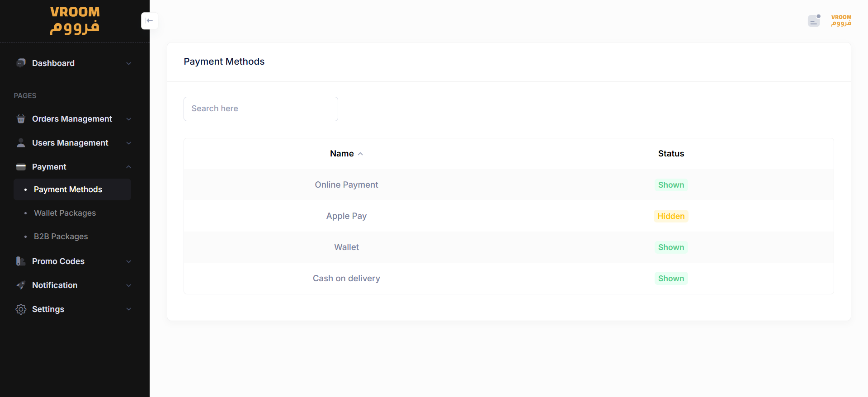868x397 pixels.
Task: Click Hidden badge for Apple Pay
Action: (671, 216)
